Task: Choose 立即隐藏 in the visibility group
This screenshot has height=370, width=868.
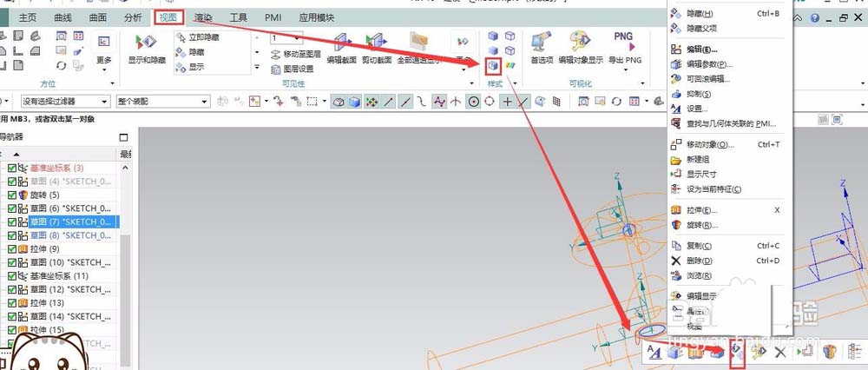Action: click(x=198, y=37)
